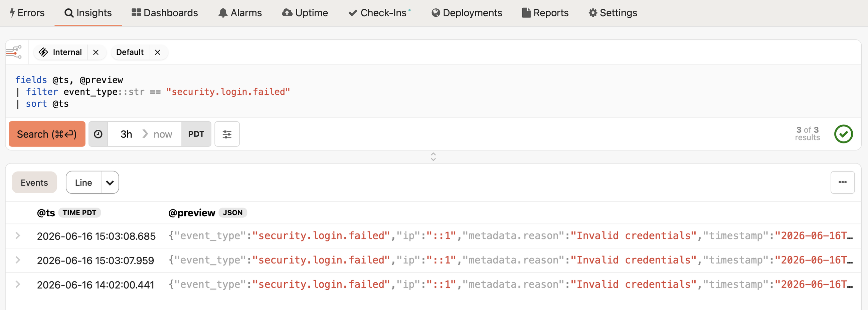Open the Line chart type dropdown
This screenshot has width=868, height=310.
[x=110, y=183]
